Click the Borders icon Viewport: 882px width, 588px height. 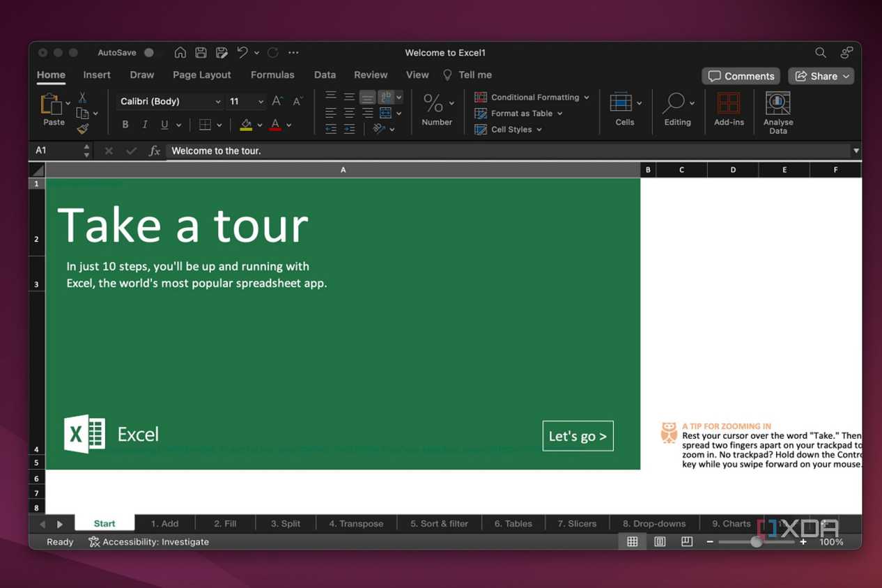pos(205,125)
